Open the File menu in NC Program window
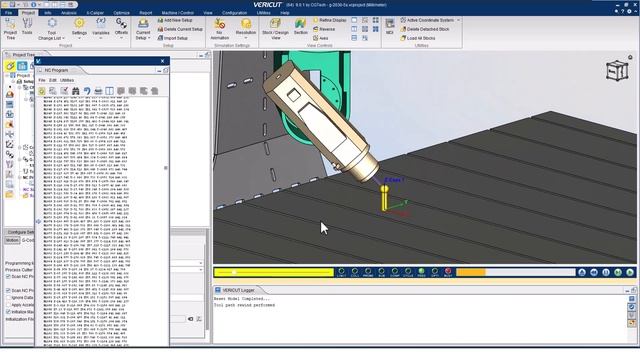The height and width of the screenshot is (360, 640). point(42,80)
